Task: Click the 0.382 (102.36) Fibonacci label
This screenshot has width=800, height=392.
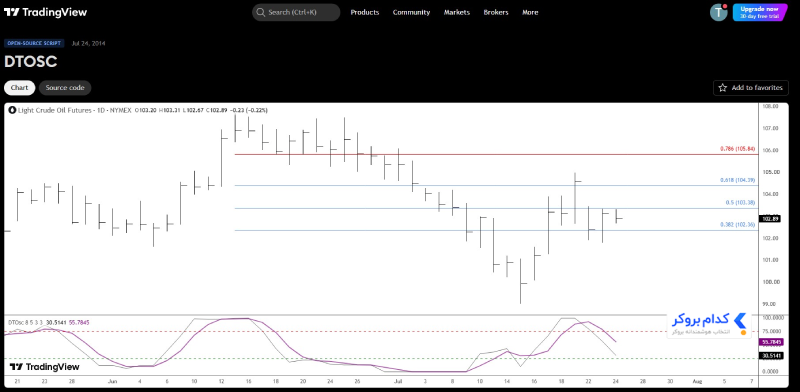Action: pyautogui.click(x=738, y=225)
